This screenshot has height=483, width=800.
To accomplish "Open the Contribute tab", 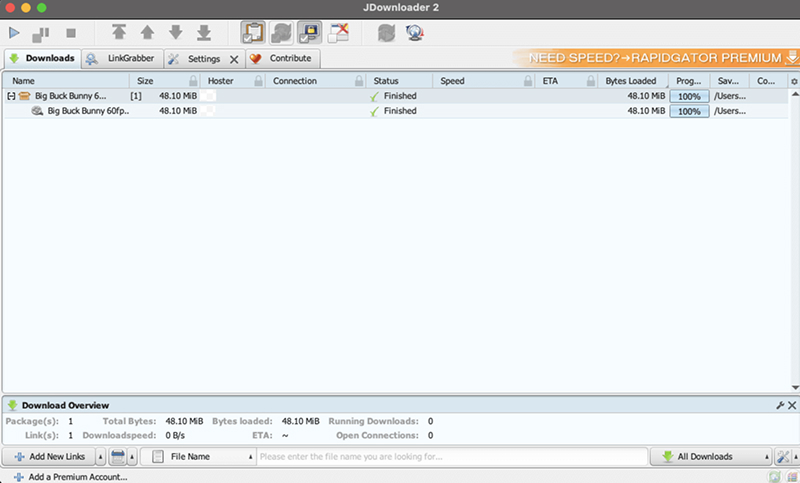I will (283, 59).
